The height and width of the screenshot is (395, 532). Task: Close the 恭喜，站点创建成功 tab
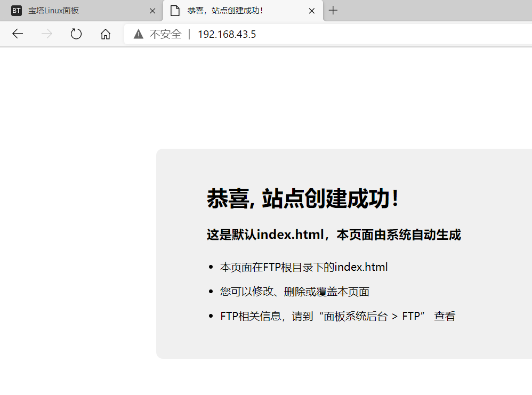point(312,11)
